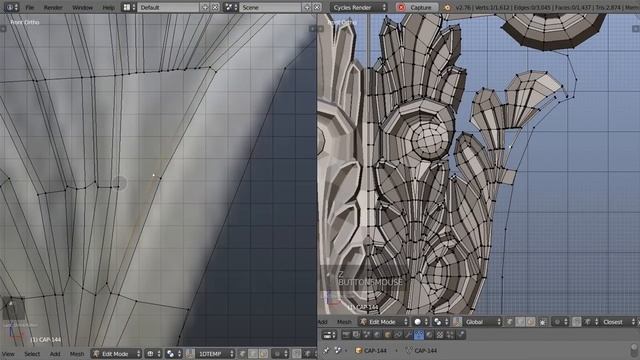Enable edge select mode in left viewport
Screen dimensions: 640x360
click(253, 353)
